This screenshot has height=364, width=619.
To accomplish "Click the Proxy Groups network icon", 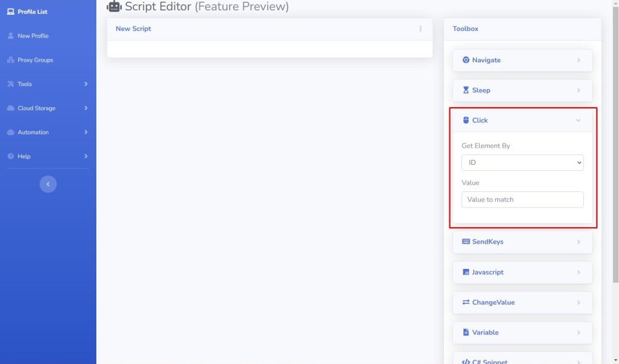I will (x=11, y=60).
